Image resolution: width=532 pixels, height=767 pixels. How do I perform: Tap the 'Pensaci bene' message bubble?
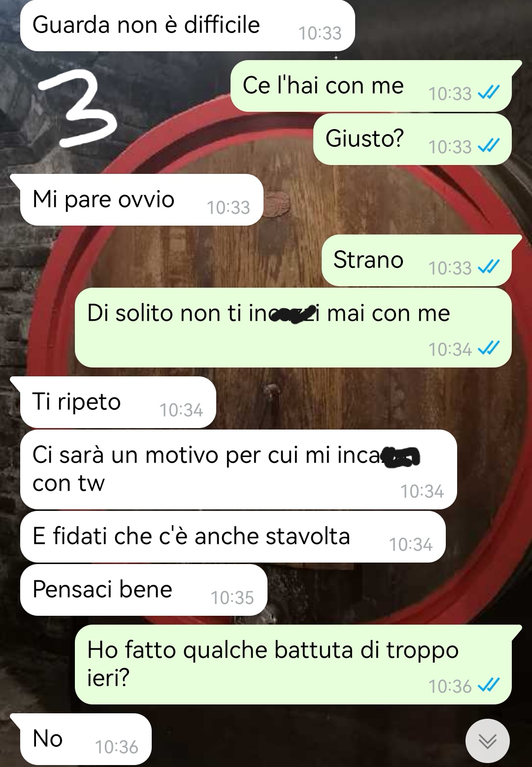pyautogui.click(x=143, y=590)
